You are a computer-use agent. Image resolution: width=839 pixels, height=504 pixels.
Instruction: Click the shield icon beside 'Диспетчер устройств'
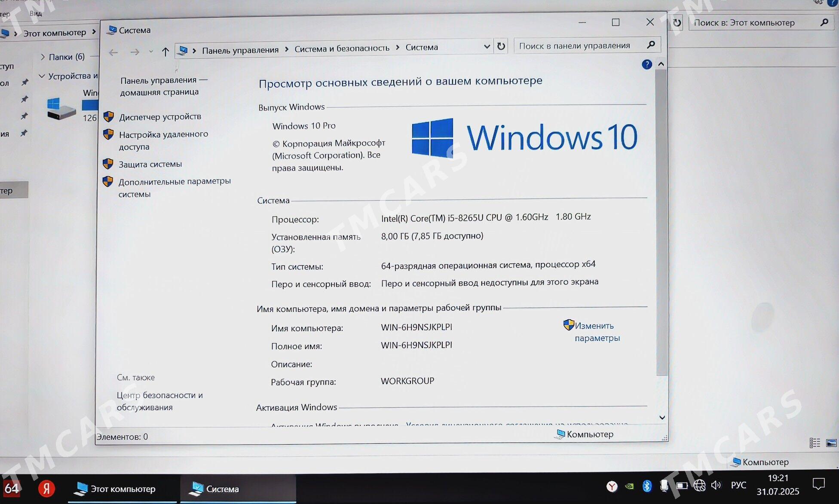[x=109, y=116]
